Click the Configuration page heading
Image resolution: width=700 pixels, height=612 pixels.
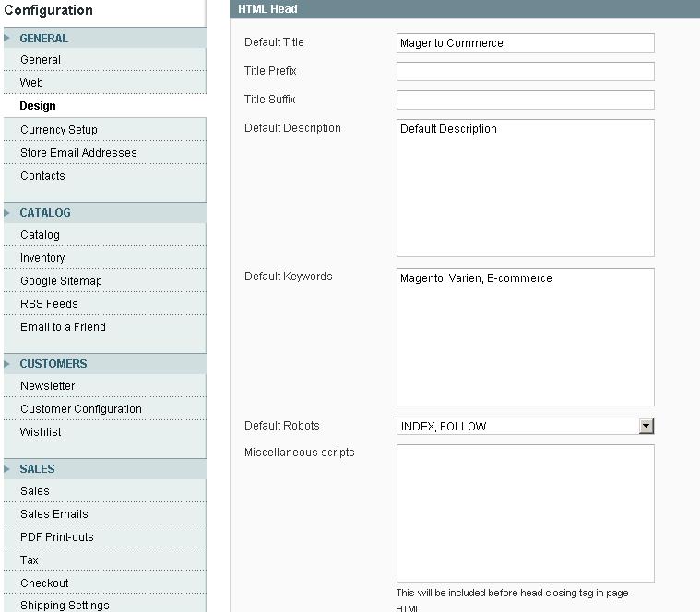click(x=48, y=10)
